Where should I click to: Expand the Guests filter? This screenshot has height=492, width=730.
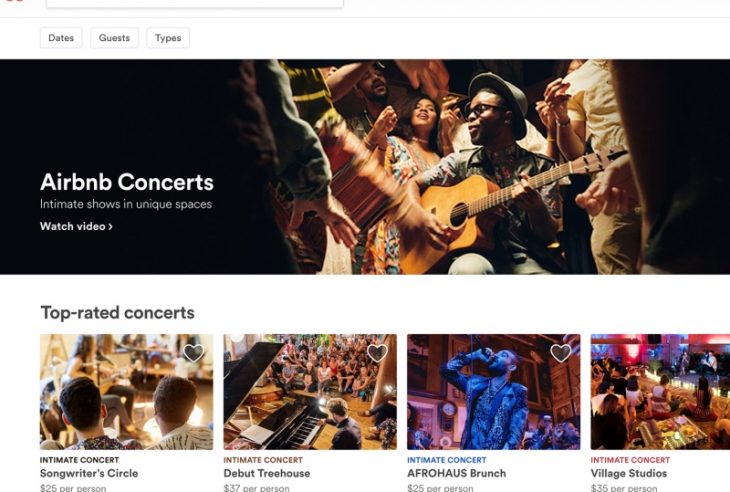(114, 38)
